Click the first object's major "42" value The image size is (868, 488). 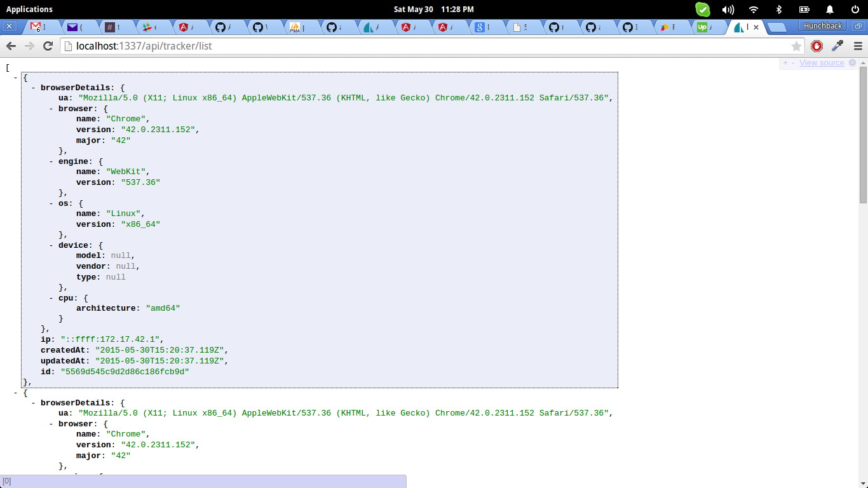tap(121, 141)
